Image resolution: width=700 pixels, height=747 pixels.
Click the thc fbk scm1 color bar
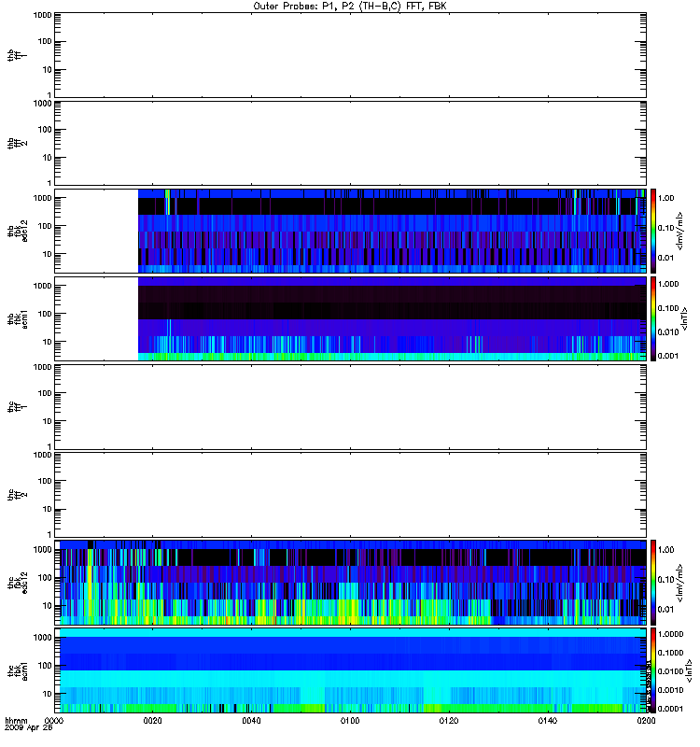click(x=653, y=670)
